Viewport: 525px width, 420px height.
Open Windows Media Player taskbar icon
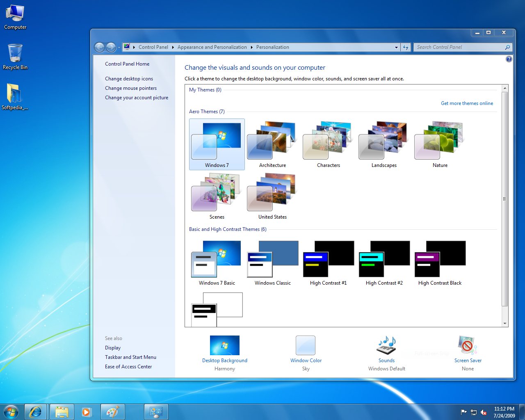87,412
